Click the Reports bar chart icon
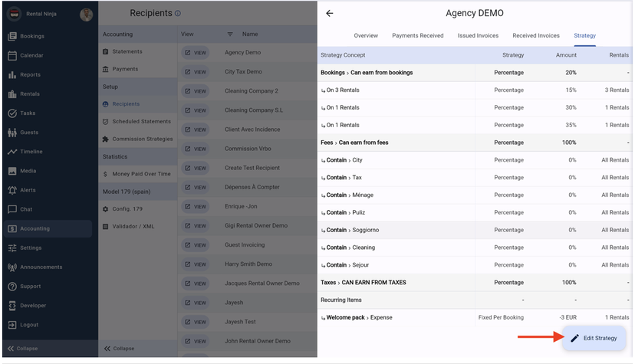The image size is (635, 364). (x=12, y=75)
